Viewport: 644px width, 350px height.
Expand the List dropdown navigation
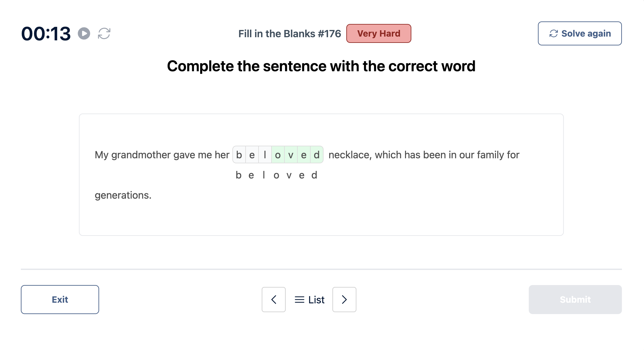click(309, 299)
